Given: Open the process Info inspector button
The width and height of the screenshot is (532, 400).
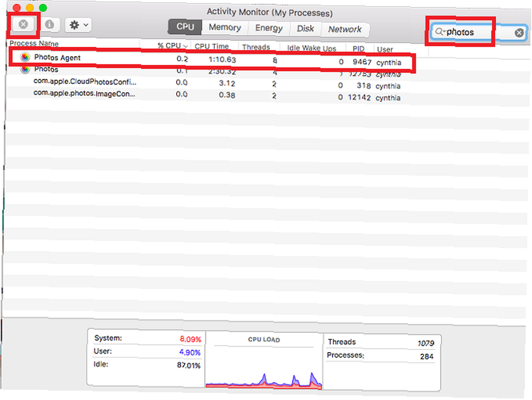Looking at the screenshot, I should [x=49, y=24].
